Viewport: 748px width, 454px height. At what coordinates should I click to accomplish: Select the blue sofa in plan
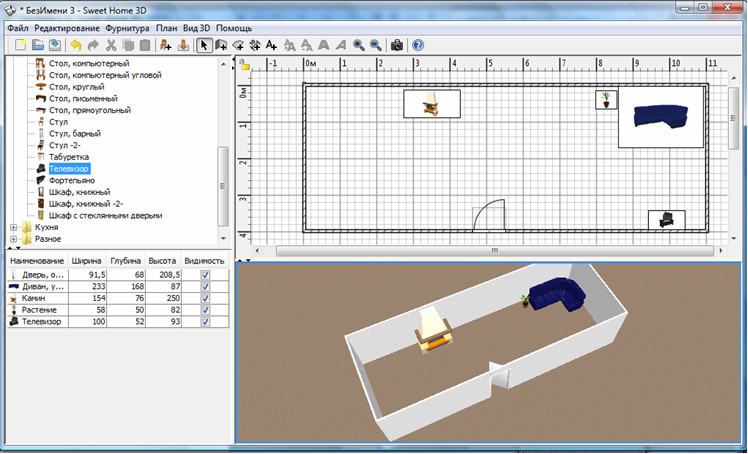coord(661,114)
